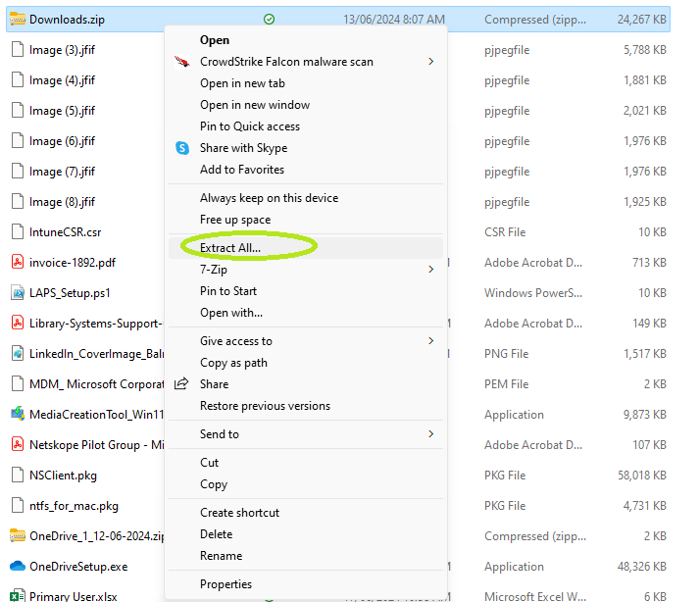Click the invoice-1892.pdf Acrobat icon

point(18,262)
